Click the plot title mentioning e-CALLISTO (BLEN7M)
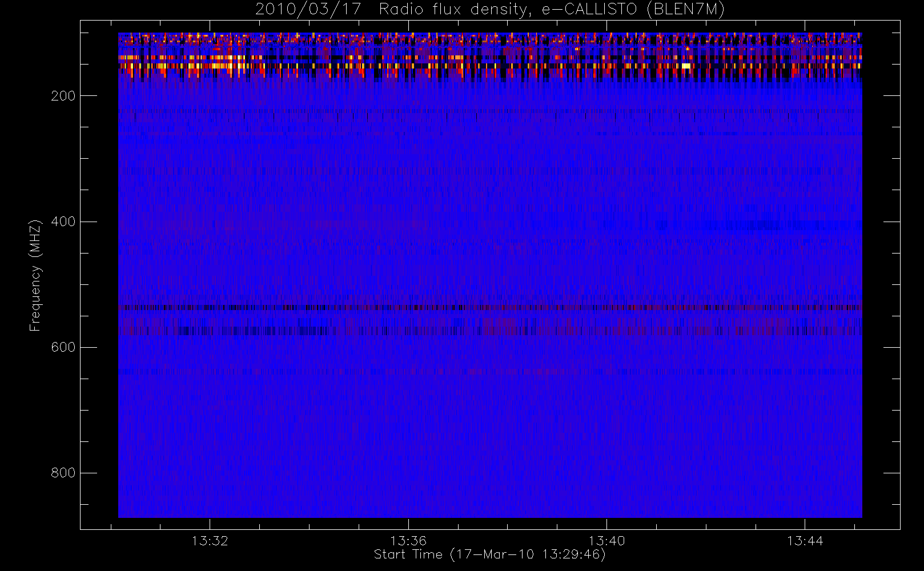 [x=490, y=10]
